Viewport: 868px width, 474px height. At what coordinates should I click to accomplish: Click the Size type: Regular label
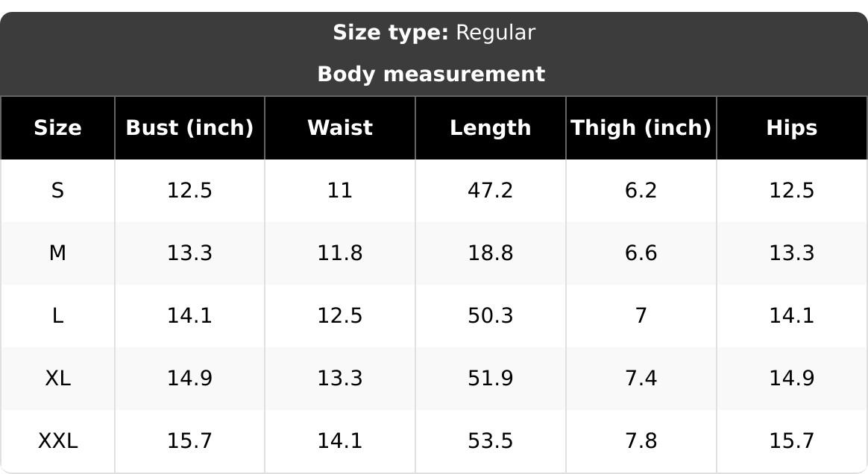434,33
